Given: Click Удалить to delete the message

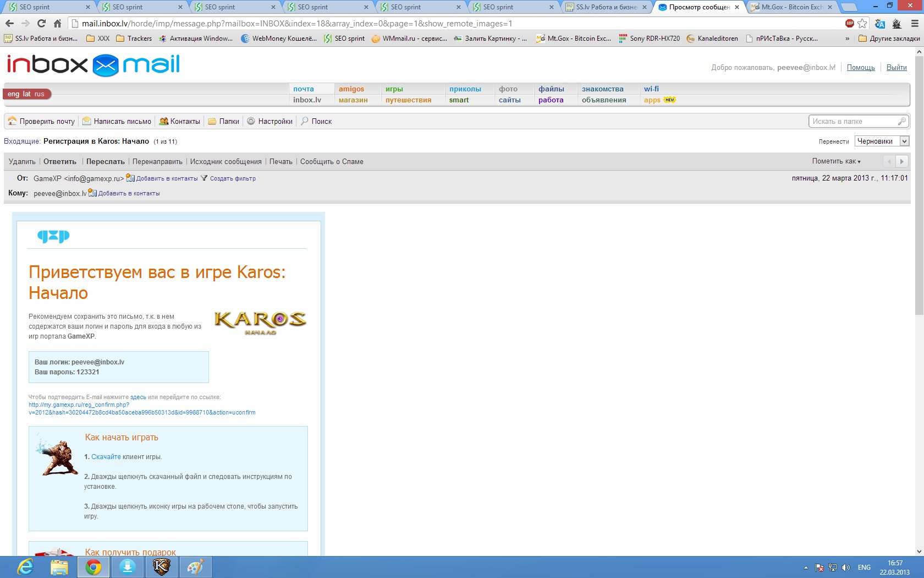Looking at the screenshot, I should (22, 162).
